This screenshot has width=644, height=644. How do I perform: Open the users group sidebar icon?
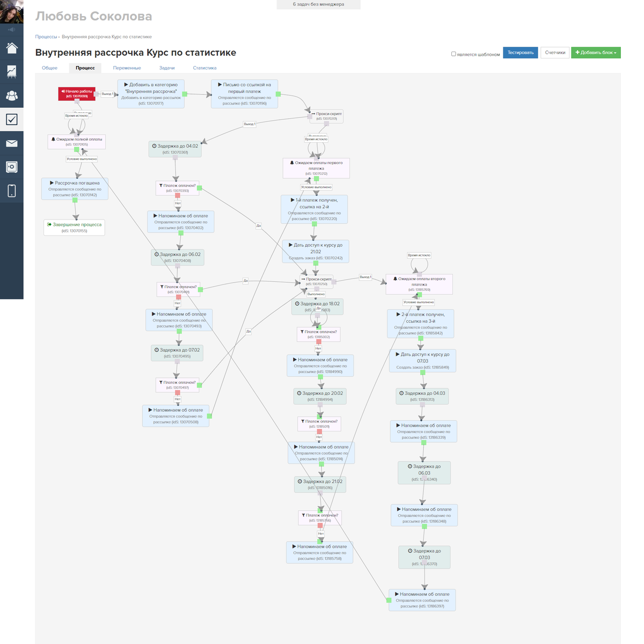[x=12, y=96]
